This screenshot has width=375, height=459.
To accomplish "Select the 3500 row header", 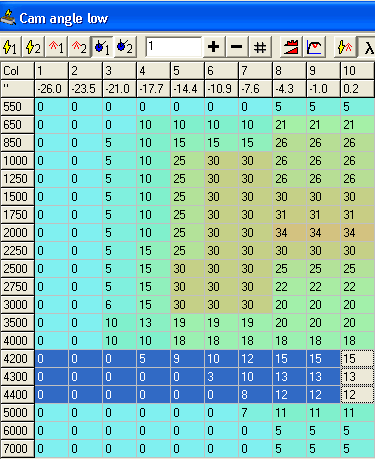I will pos(17,323).
